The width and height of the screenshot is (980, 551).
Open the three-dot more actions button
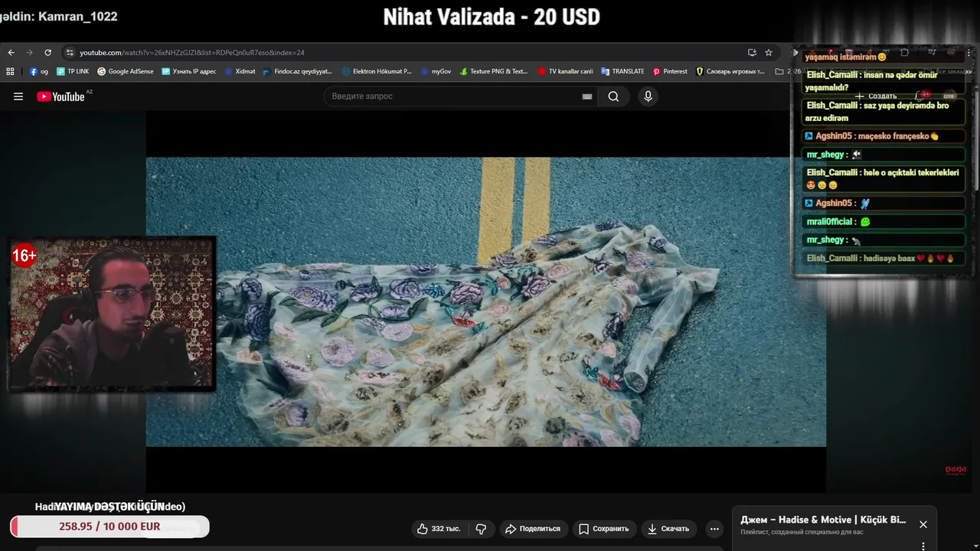coord(714,529)
